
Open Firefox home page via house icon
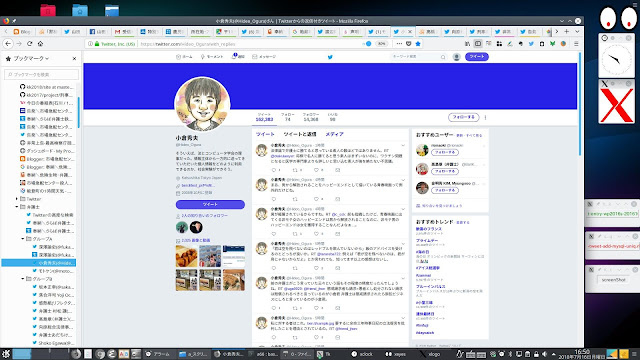coord(40,44)
